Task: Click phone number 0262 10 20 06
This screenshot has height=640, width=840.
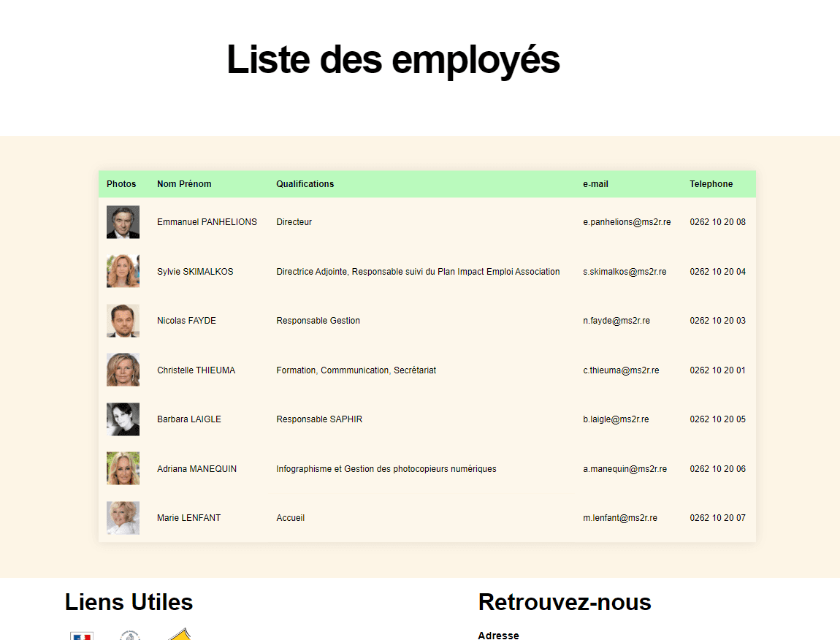Action: coord(717,469)
